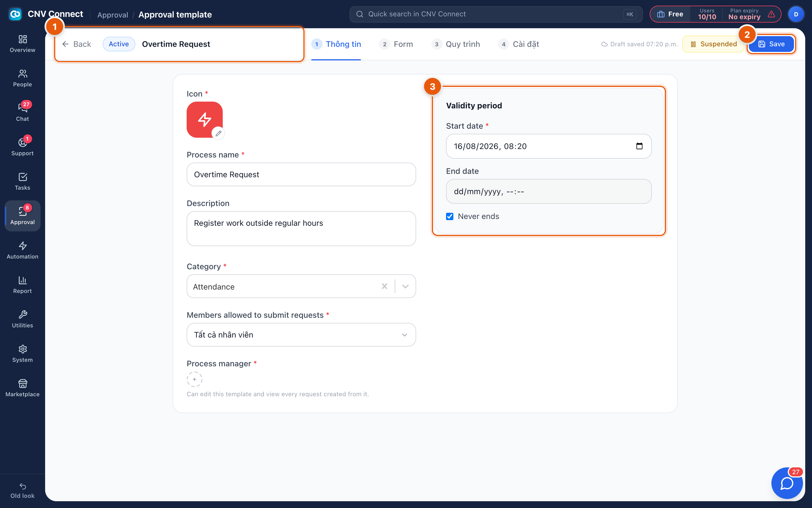Click the Suspended status button
Screen dimensions: 812x508
[x=713, y=44]
